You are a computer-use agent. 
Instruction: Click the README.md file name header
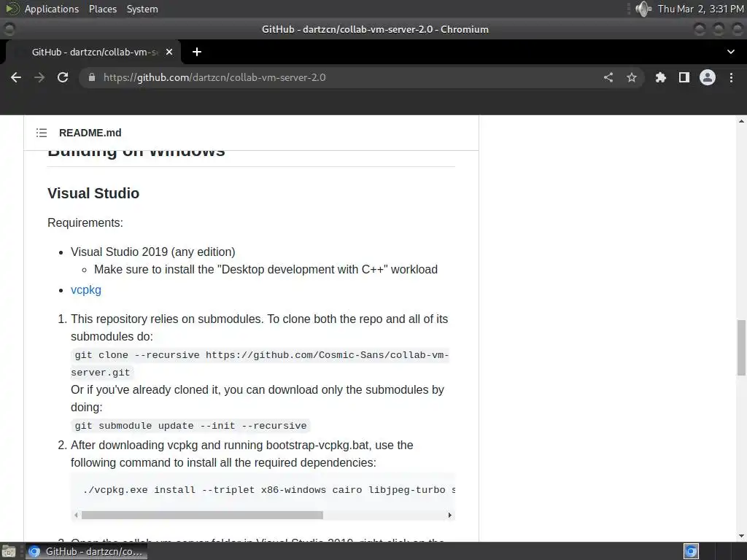pos(90,133)
